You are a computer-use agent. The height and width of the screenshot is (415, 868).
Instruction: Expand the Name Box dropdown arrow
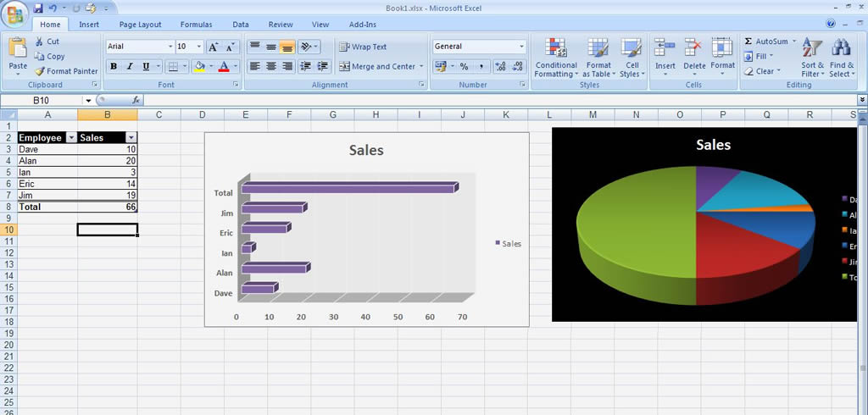(88, 100)
